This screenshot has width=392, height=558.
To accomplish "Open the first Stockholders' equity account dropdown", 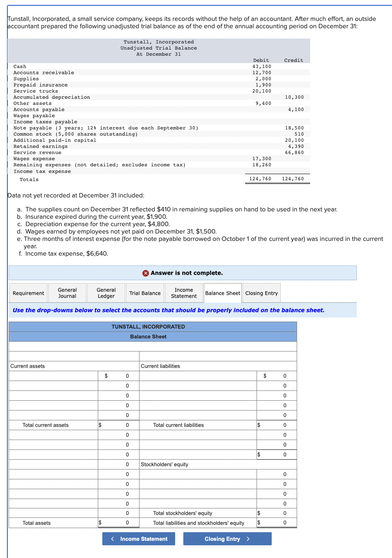I will [x=198, y=474].
